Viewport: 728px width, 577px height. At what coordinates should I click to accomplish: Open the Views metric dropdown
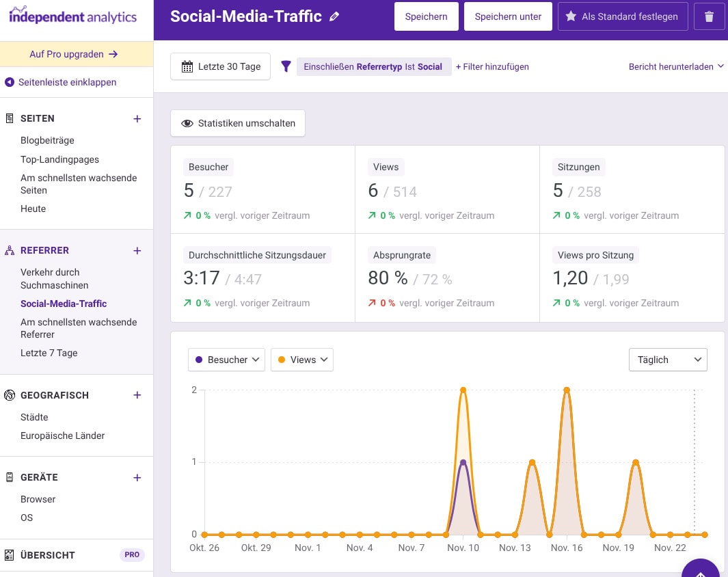point(301,360)
